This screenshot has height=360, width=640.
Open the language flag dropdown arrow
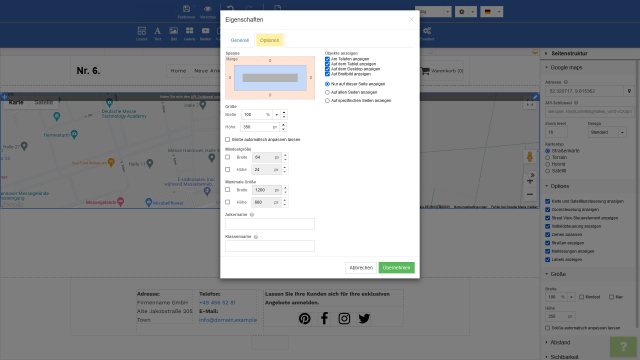point(498,12)
